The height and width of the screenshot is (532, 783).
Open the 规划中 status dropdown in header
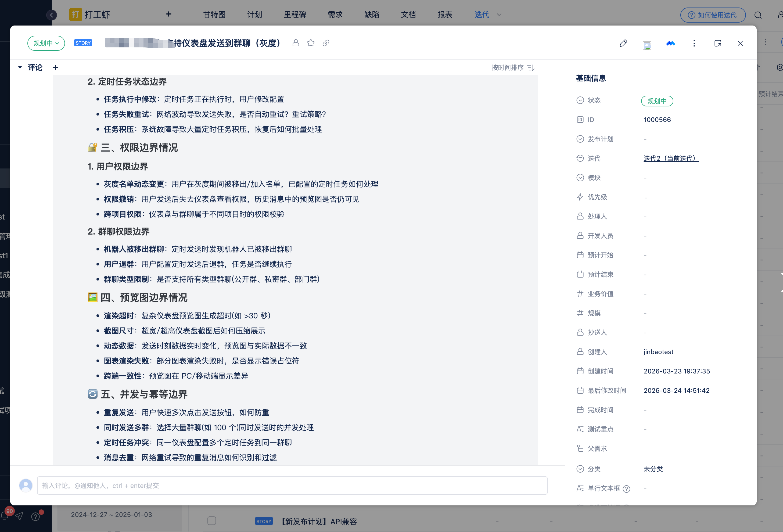[46, 43]
